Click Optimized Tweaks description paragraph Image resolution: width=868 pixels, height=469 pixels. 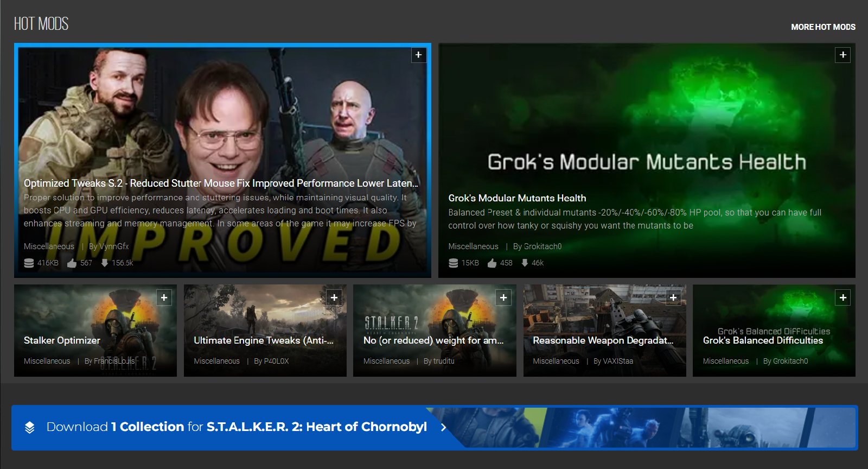[x=220, y=211]
